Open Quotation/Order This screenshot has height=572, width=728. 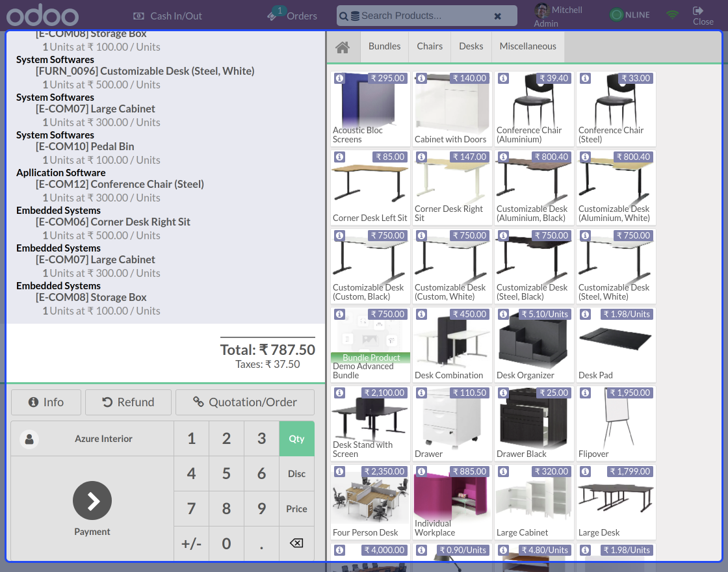click(245, 402)
